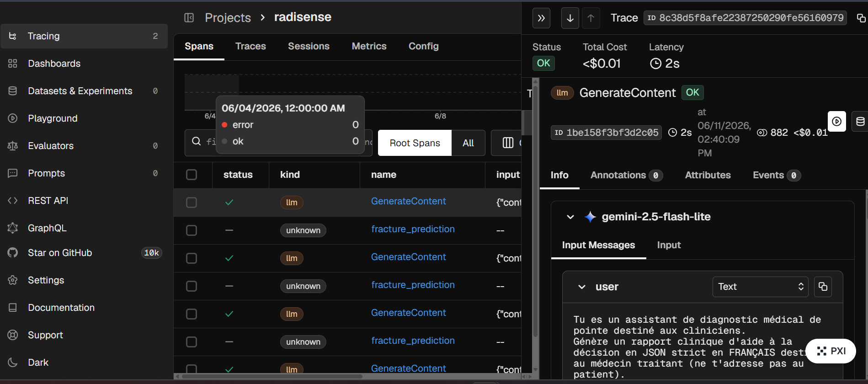Image resolution: width=868 pixels, height=384 pixels.
Task: Open Settings gear icon
Action: tap(13, 280)
